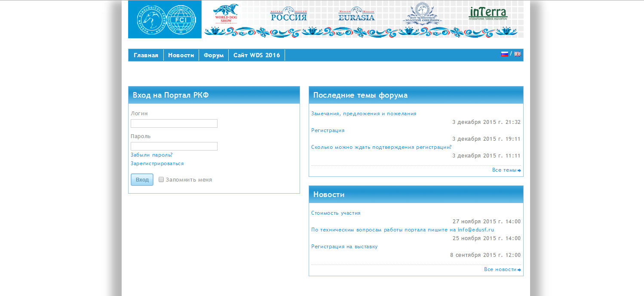
Task: Click into the Пароль password field
Action: (x=174, y=146)
